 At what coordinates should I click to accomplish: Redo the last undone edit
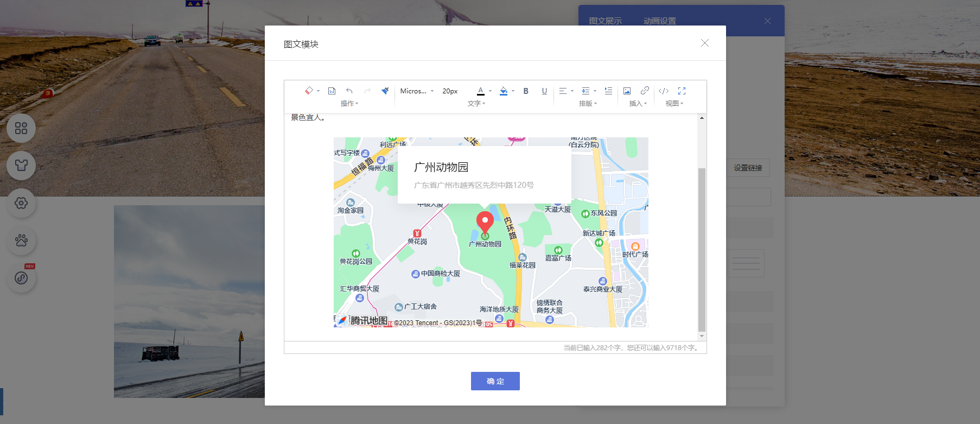pos(367,91)
